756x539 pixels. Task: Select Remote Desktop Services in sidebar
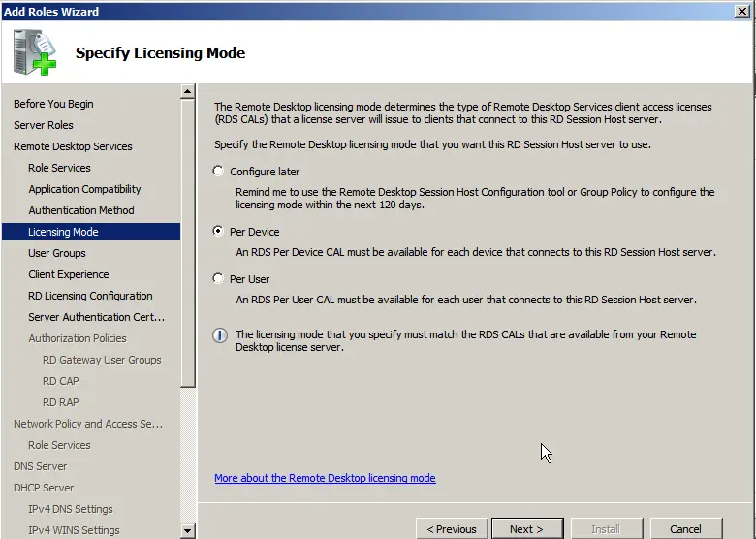coord(73,146)
